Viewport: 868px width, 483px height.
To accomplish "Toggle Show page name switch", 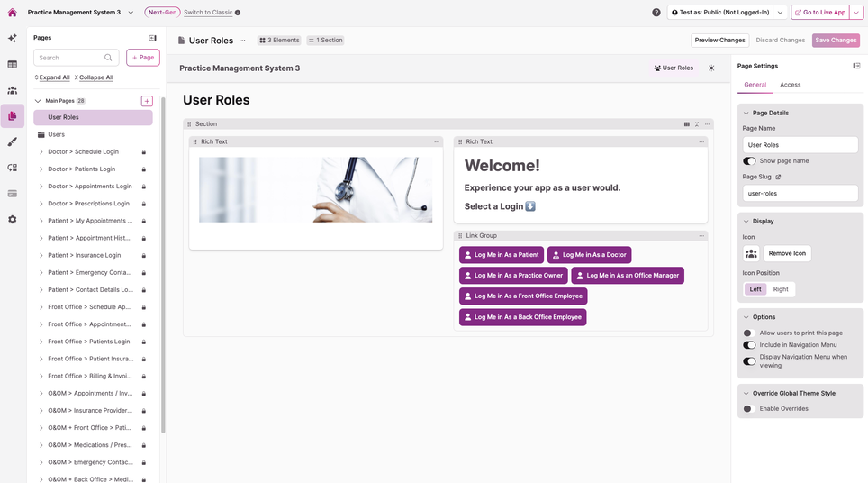I will [749, 161].
